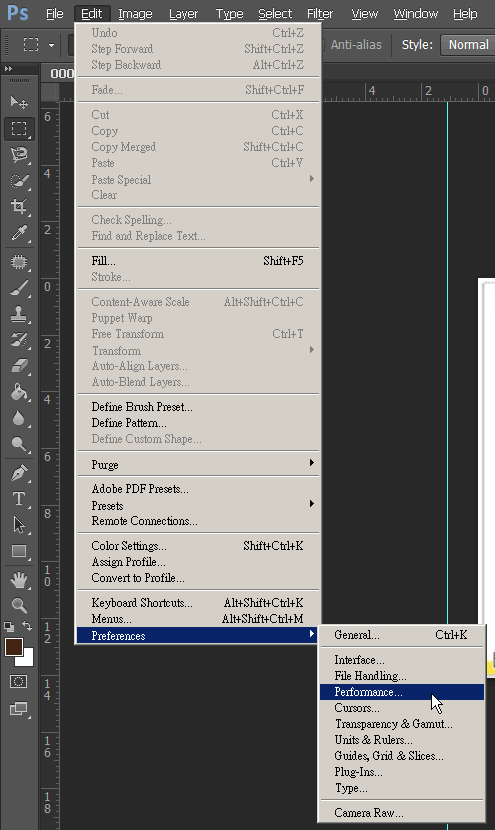Viewport: 495px width, 830px height.
Task: Expand the Purge submenu
Action: (x=199, y=464)
